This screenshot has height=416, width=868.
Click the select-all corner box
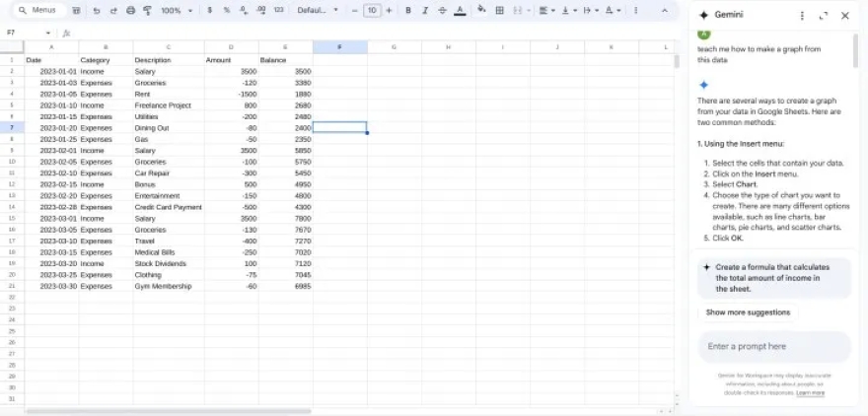tap(12, 47)
